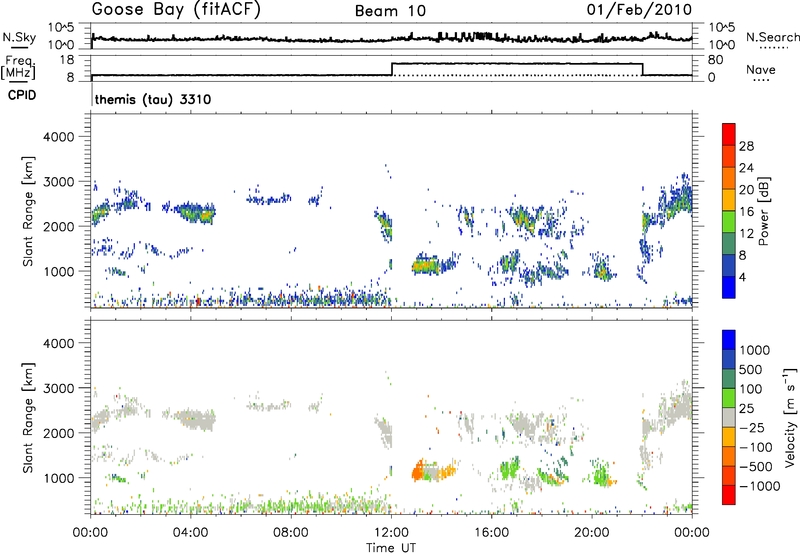Click the gray segment of the velocity colorbar
Screen dimensions: 800x554
(x=729, y=417)
